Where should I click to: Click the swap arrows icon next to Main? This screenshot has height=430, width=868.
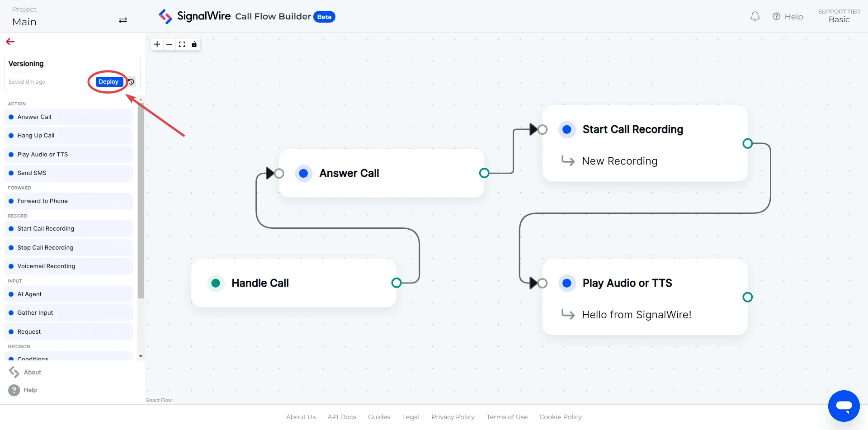[123, 20]
